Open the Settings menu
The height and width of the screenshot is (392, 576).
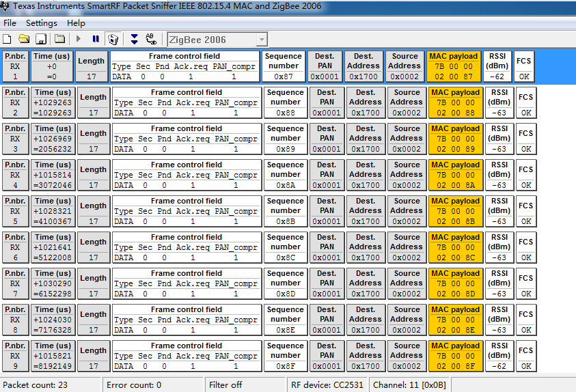(42, 23)
